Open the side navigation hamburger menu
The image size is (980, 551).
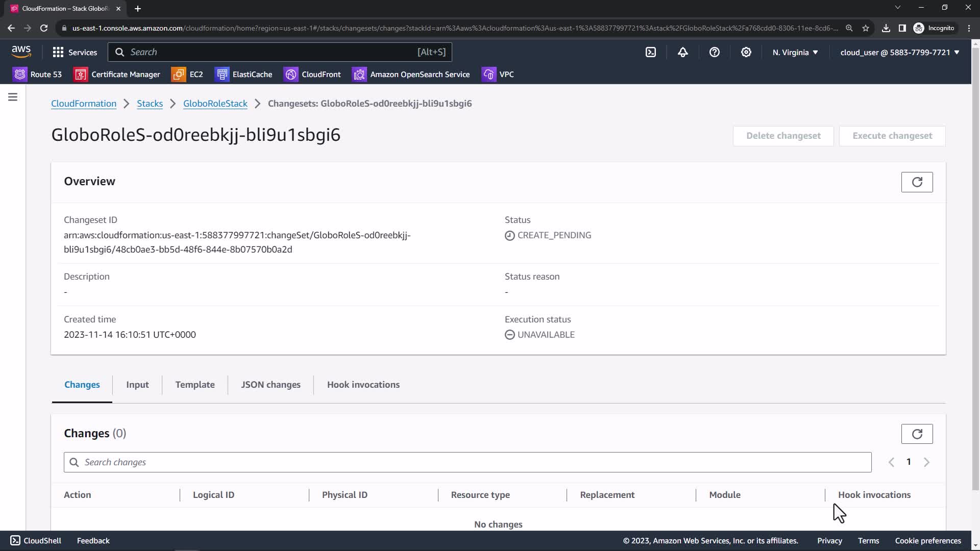13,97
